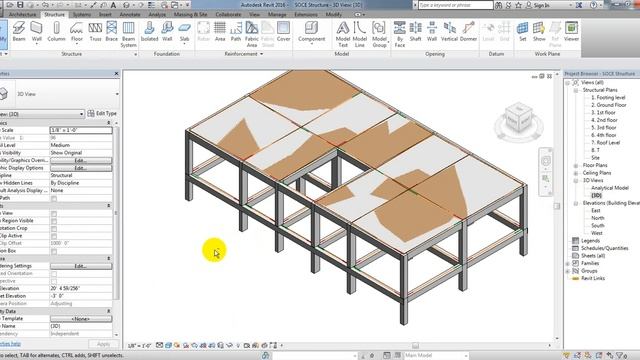The image size is (640, 360).
Task: Select the Model Text tool
Action: pyautogui.click(x=343, y=35)
